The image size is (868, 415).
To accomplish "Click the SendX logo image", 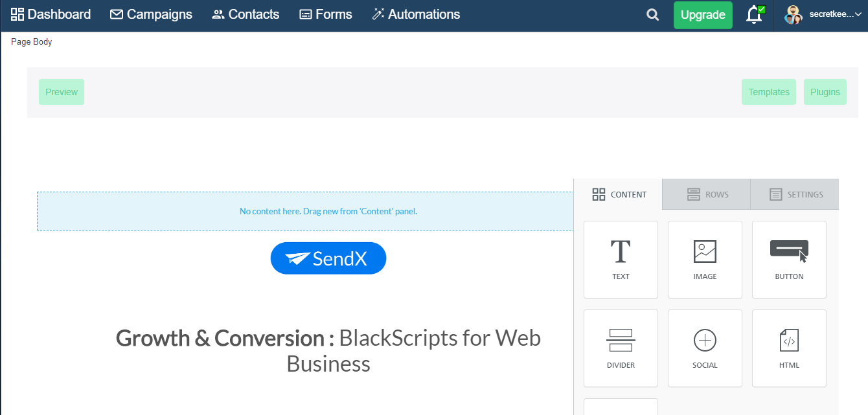I will click(x=328, y=258).
